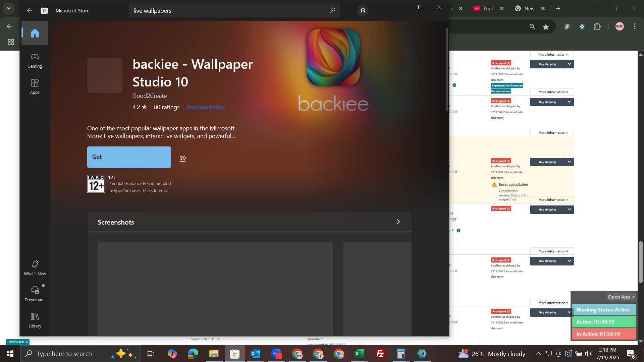Open the Personalization category link

(206, 107)
